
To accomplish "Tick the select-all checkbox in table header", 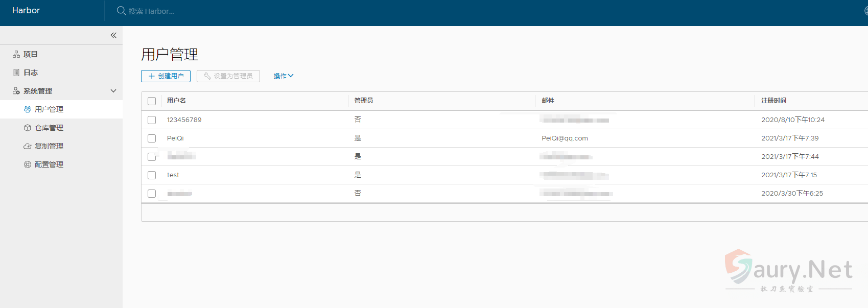I will [152, 101].
